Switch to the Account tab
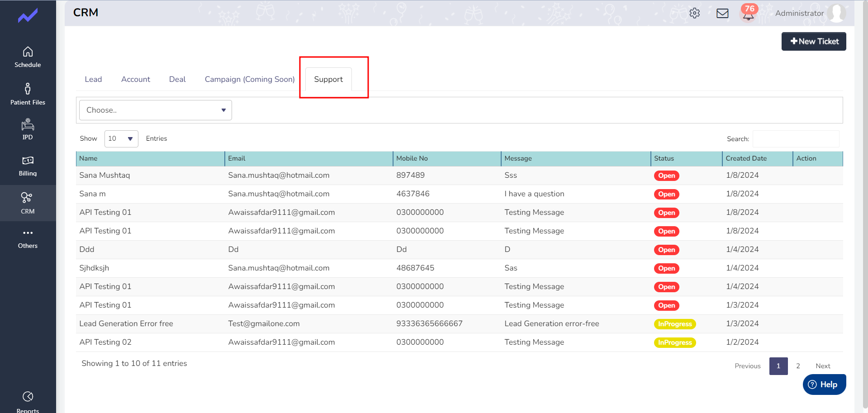Viewport: 868px width, 413px height. tap(136, 79)
